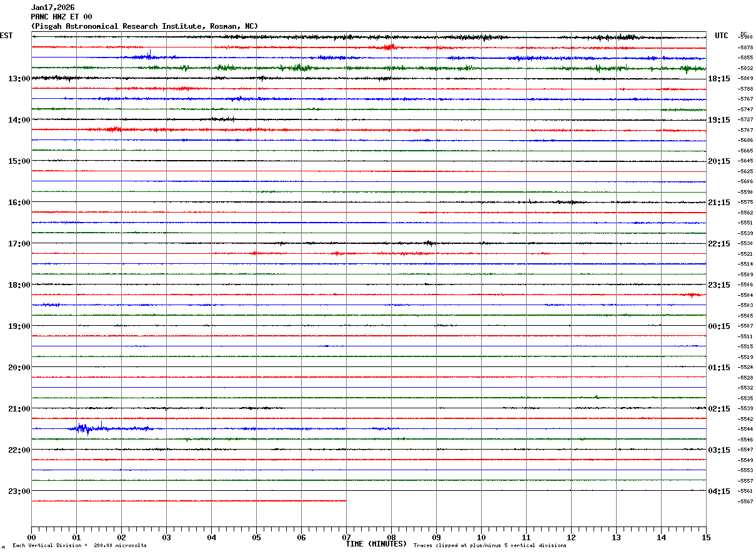Screen dimensions: 756x554
Task: Click the DC offset value -5561
Action: point(745,491)
